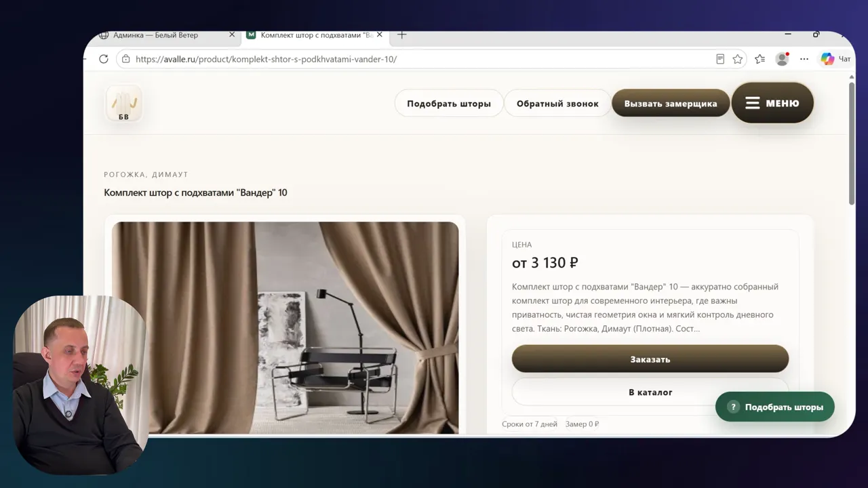Refresh the page with the reload icon

104,59
